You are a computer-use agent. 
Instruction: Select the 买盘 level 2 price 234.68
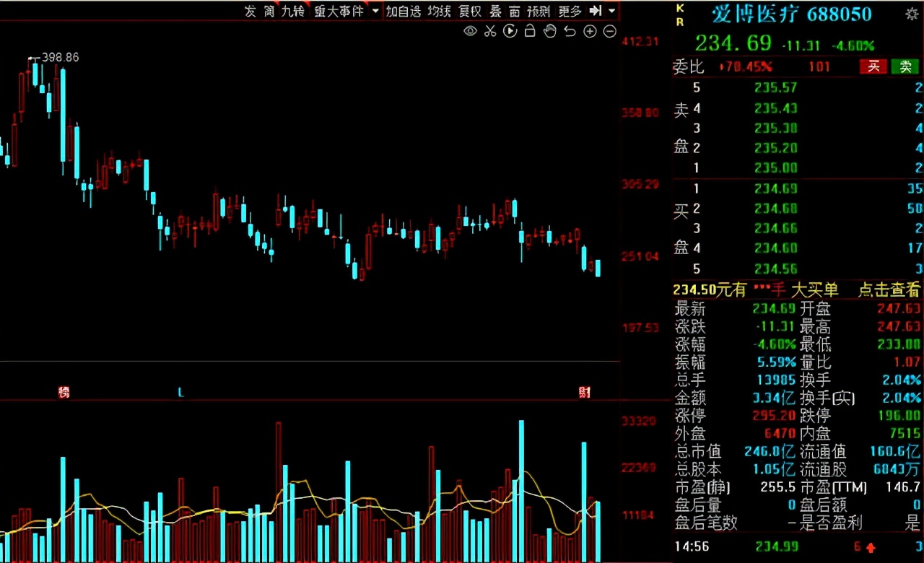(x=777, y=209)
